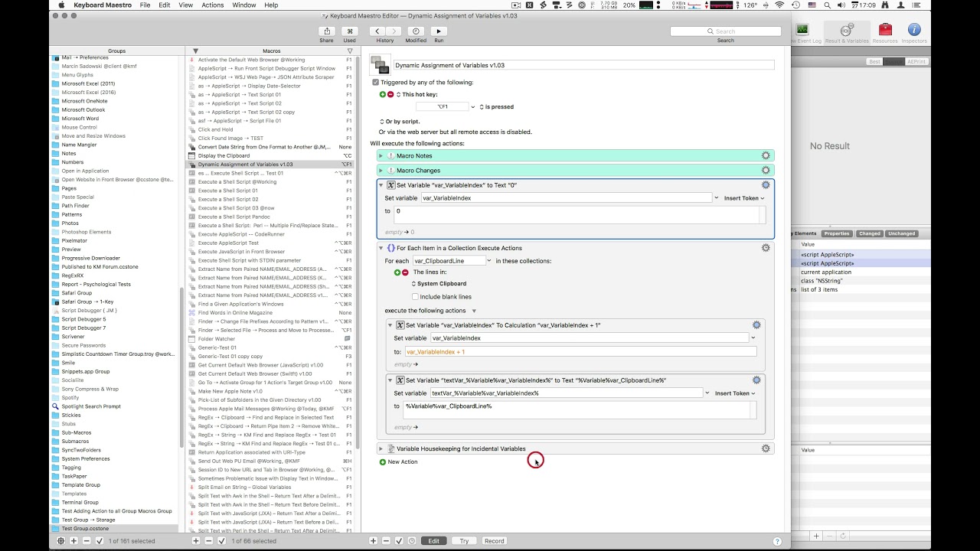980x551 pixels.
Task: Add a new macro group with plus button
Action: (73, 541)
